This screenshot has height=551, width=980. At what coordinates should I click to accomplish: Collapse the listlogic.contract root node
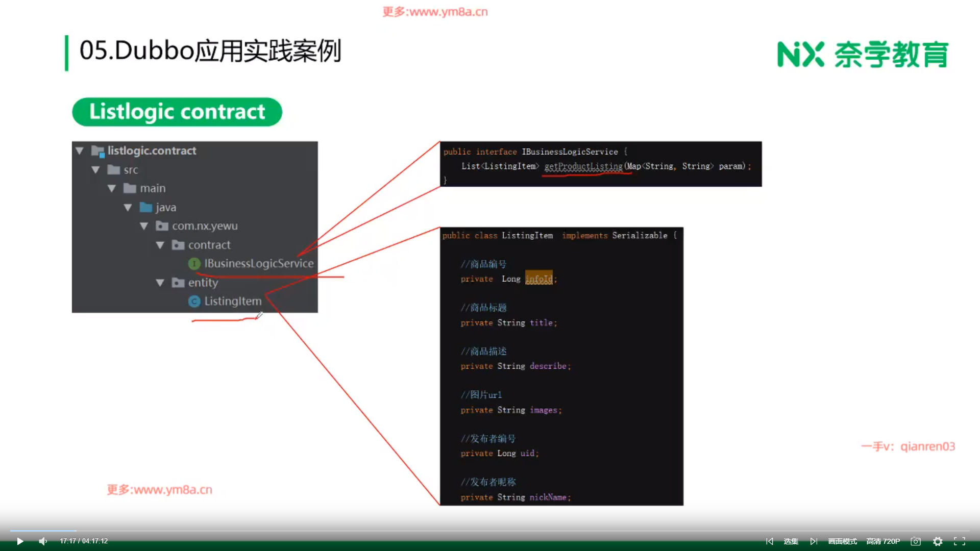[x=80, y=151]
